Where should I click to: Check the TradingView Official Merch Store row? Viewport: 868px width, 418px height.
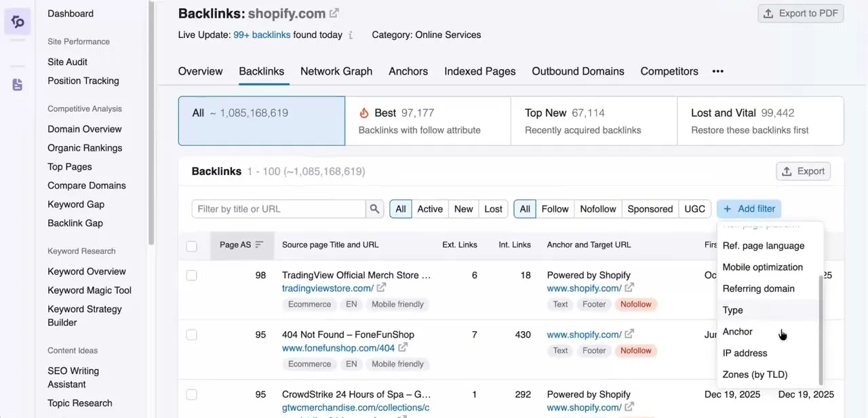(x=192, y=275)
